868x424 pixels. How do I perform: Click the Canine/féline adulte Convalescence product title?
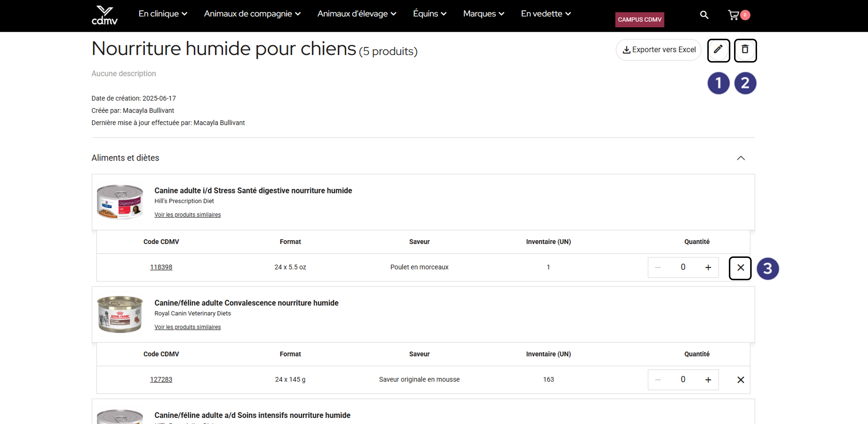[x=246, y=303]
